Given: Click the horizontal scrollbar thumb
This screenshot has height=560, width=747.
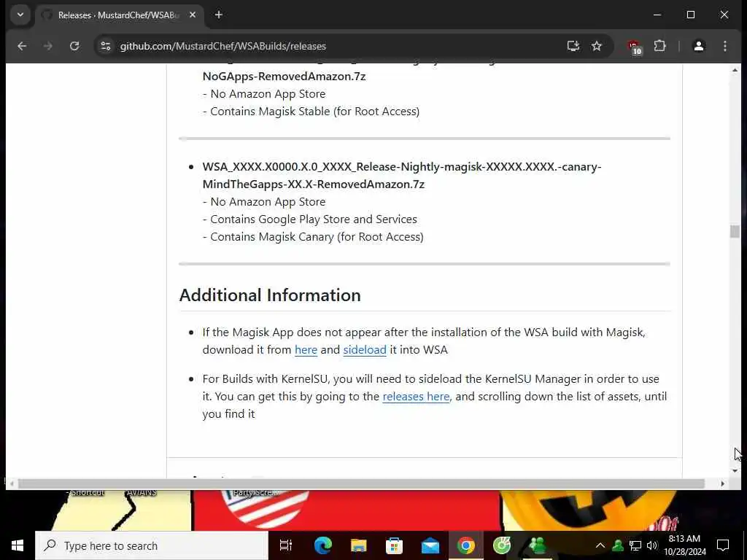Looking at the screenshot, I should pyautogui.click(x=361, y=484).
